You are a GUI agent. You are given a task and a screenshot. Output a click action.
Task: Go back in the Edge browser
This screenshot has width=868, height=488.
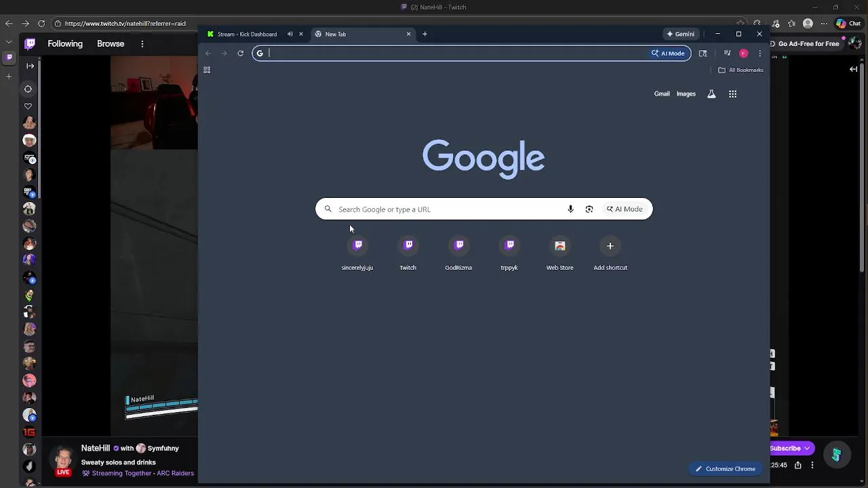(x=9, y=23)
